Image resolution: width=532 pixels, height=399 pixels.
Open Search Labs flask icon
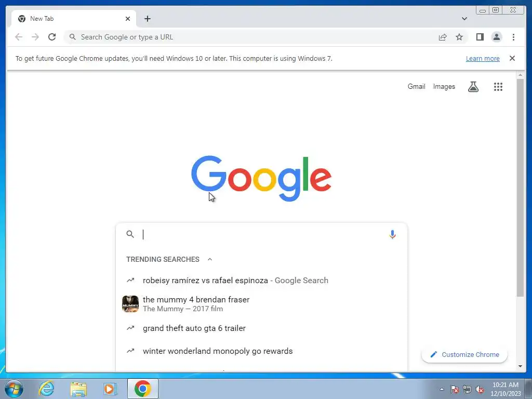click(473, 87)
